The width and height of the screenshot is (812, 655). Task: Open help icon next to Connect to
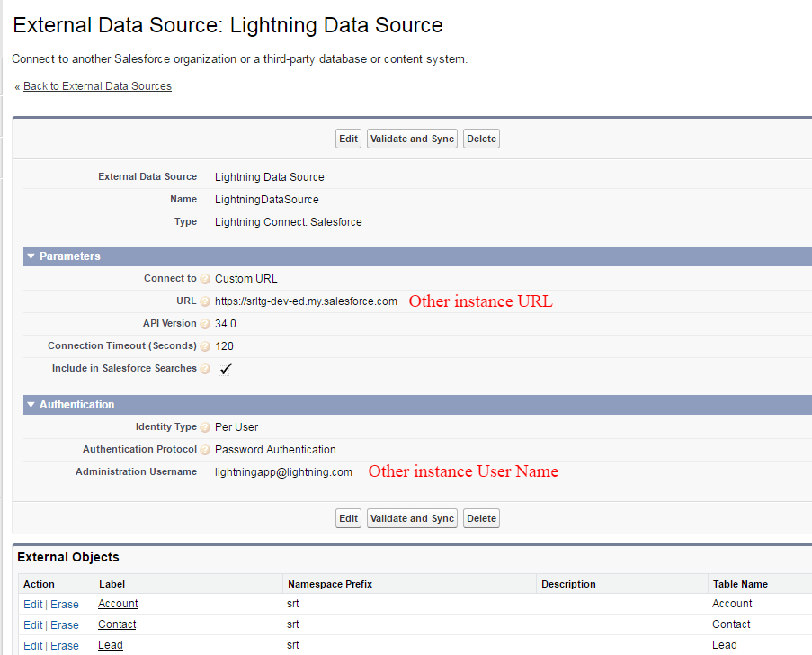coord(205,279)
